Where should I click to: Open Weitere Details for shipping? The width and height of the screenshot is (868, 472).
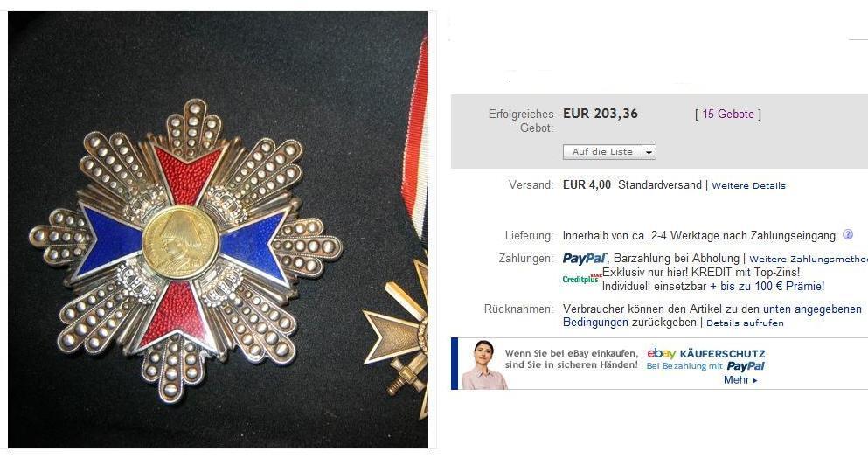[748, 186]
